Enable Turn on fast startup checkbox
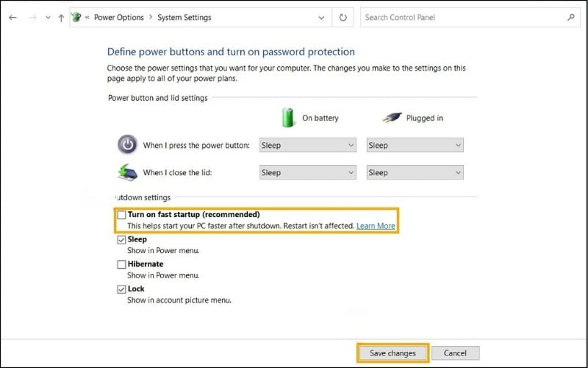This screenshot has width=588, height=368. coord(121,215)
